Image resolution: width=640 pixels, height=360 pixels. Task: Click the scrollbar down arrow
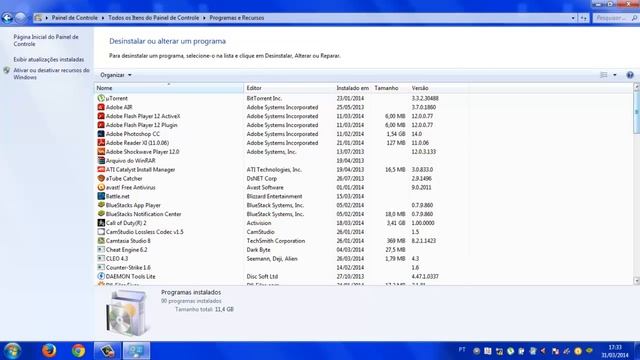point(636,281)
